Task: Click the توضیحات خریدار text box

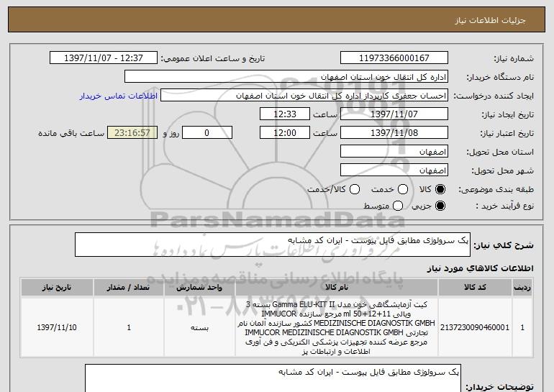Action: pyautogui.click(x=273, y=378)
